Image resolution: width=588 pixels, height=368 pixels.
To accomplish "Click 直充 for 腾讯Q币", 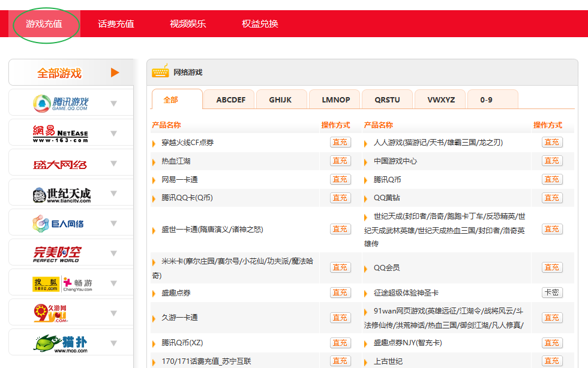I will click(552, 179).
